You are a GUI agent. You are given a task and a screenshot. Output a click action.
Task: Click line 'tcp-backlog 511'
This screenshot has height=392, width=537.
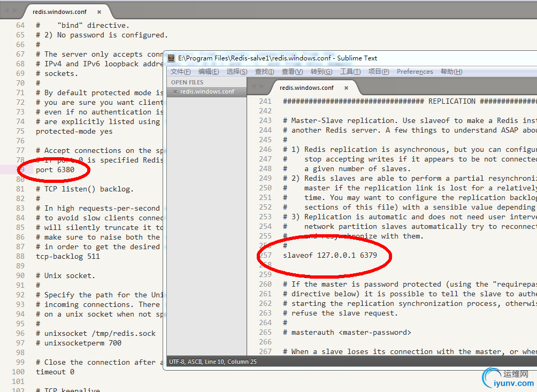coord(67,256)
